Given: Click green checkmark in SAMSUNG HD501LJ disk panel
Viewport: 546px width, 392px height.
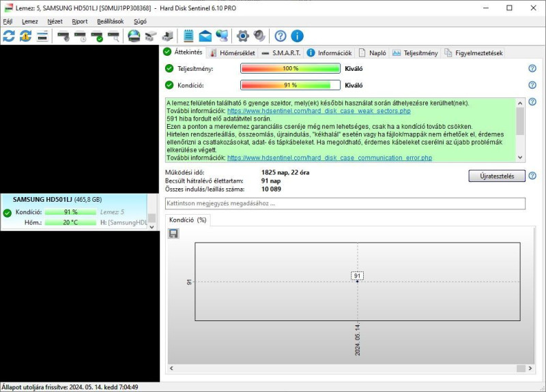Looking at the screenshot, I should [x=8, y=213].
